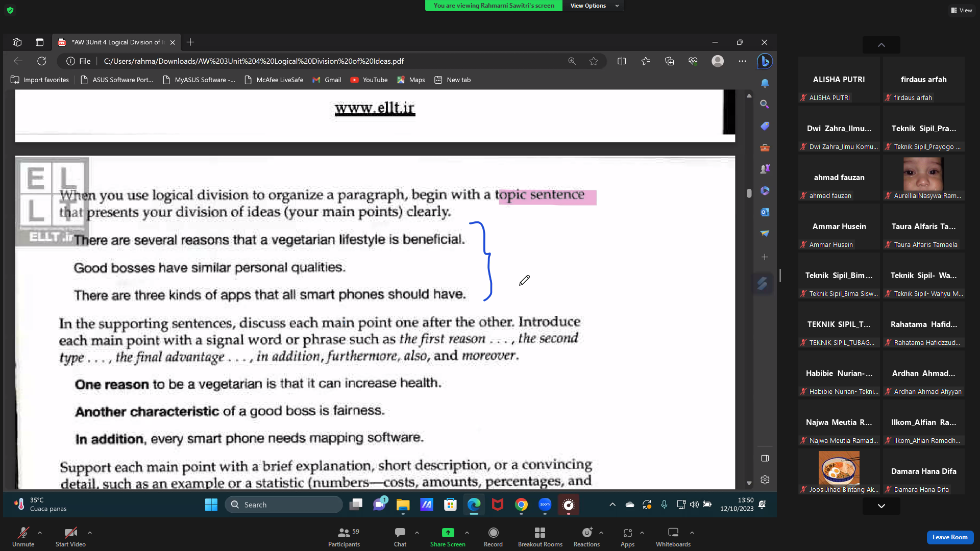Show previous participants with up chevron

pos(881,45)
